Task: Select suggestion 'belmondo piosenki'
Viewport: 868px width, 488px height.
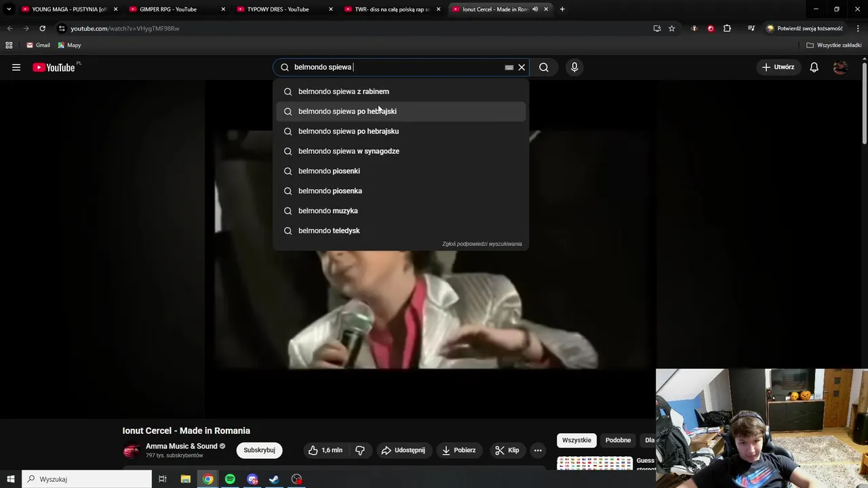Action: [401, 171]
